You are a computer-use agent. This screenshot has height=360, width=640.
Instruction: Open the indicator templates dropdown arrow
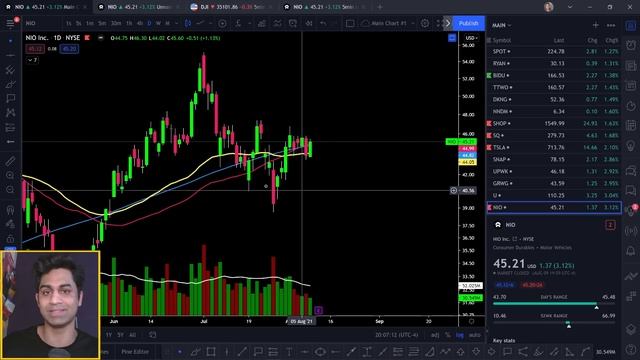[x=249, y=23]
